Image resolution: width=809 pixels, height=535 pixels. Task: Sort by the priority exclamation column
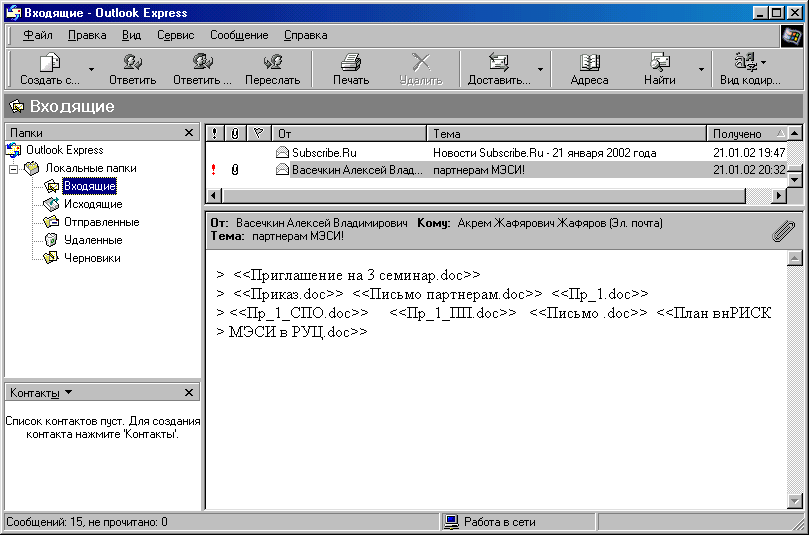pyautogui.click(x=214, y=134)
